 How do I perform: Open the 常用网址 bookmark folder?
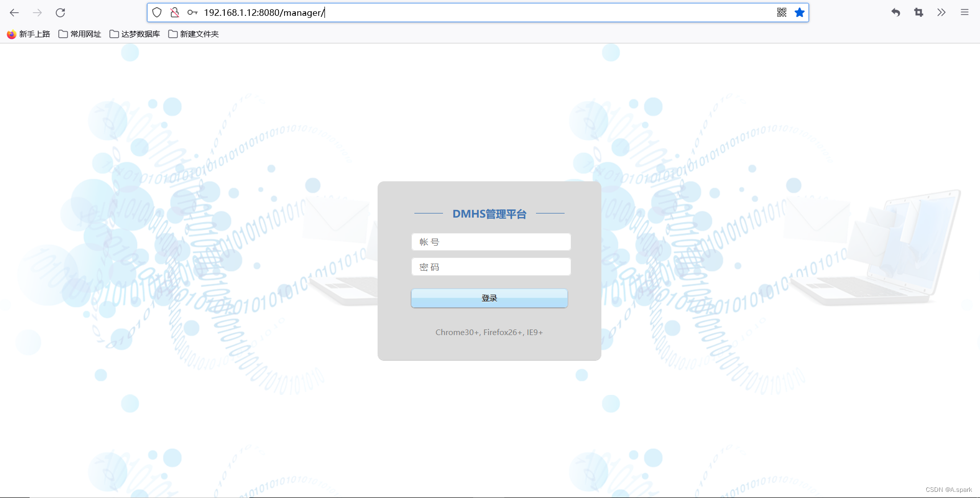tap(80, 34)
